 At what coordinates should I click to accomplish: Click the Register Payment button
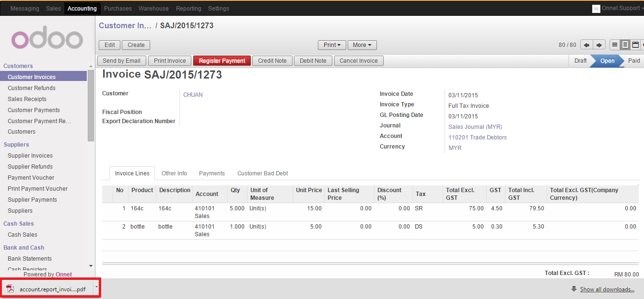pyautogui.click(x=222, y=60)
